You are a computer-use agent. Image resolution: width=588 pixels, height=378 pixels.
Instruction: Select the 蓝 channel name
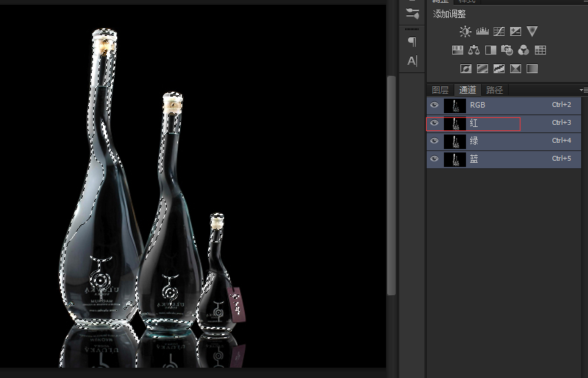click(474, 159)
